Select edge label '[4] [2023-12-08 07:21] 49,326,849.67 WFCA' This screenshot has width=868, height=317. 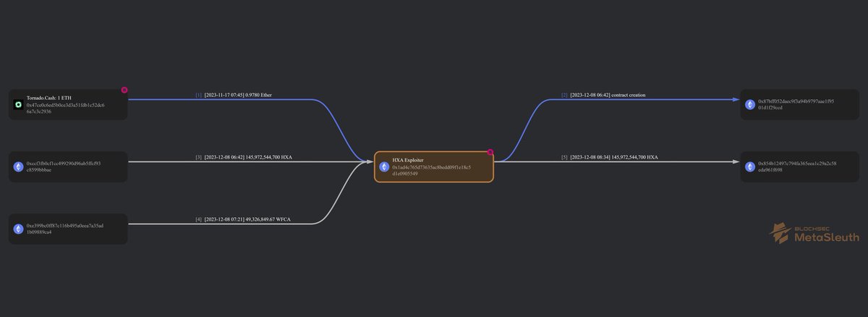tap(243, 219)
